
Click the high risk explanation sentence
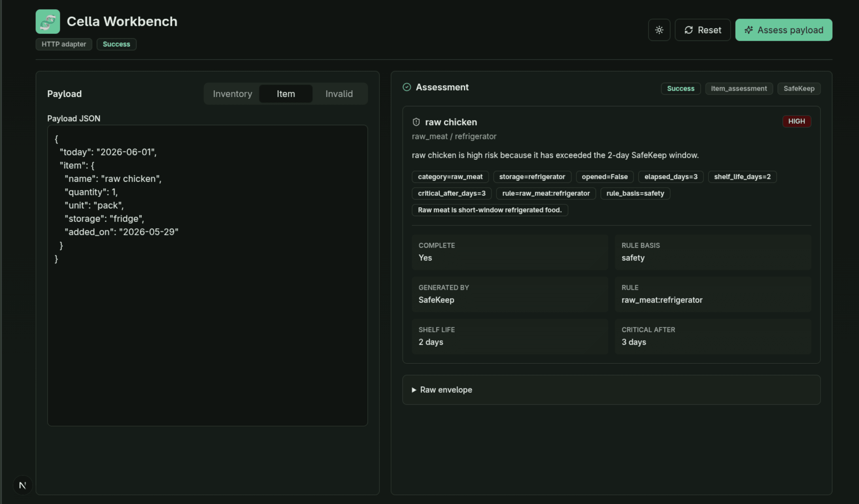pyautogui.click(x=555, y=155)
